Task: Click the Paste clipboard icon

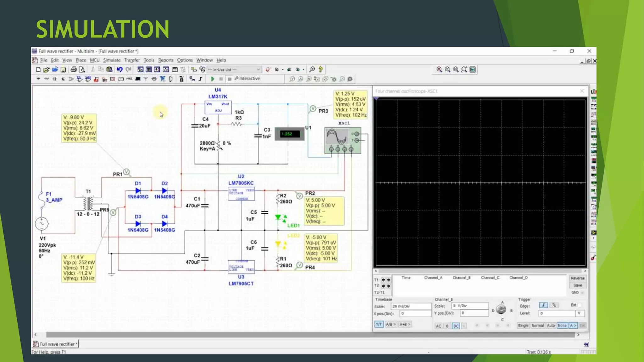Action: [x=109, y=69]
